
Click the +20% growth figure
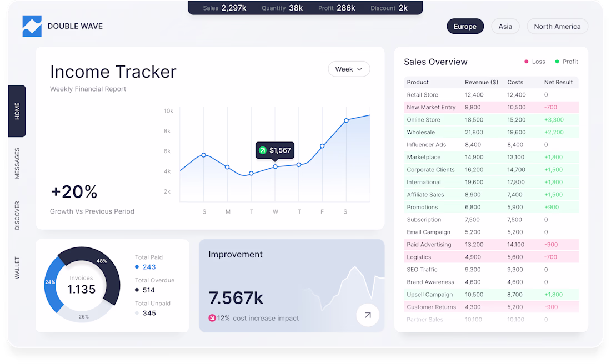coord(74,191)
